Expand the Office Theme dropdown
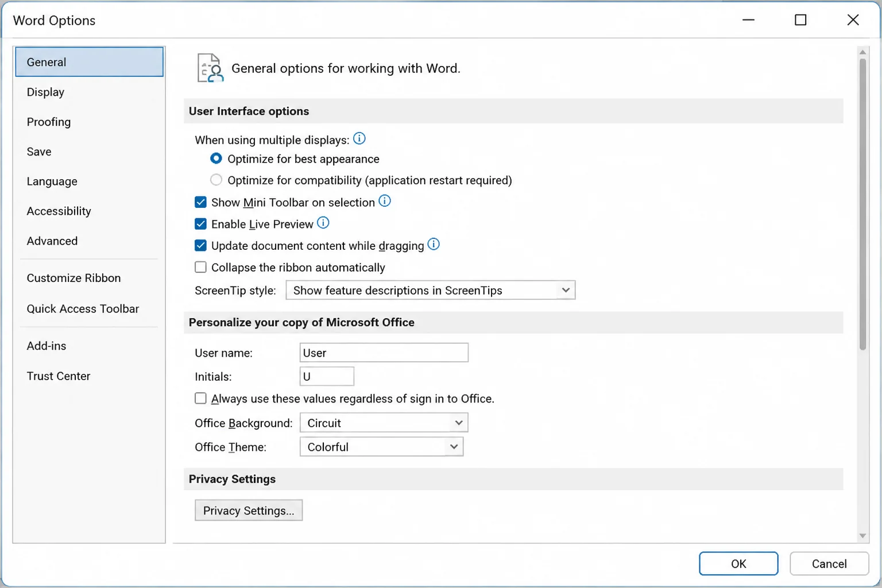The height and width of the screenshot is (588, 882). point(381,447)
